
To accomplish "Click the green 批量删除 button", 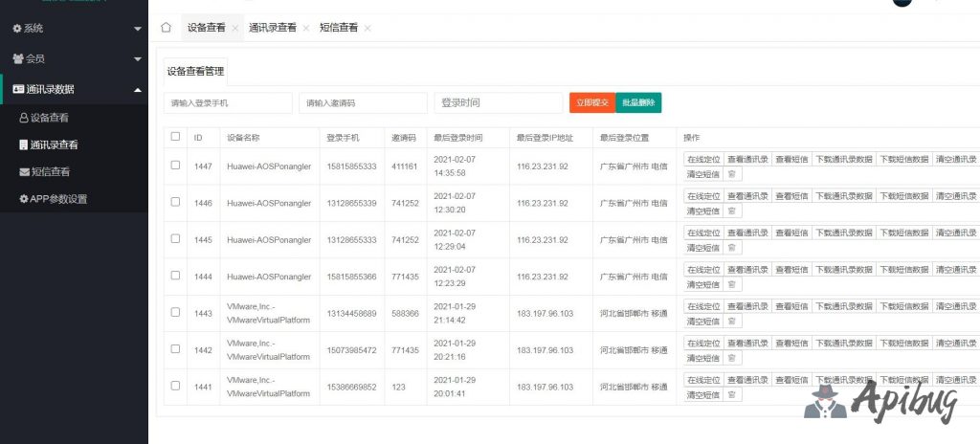I will click(638, 102).
